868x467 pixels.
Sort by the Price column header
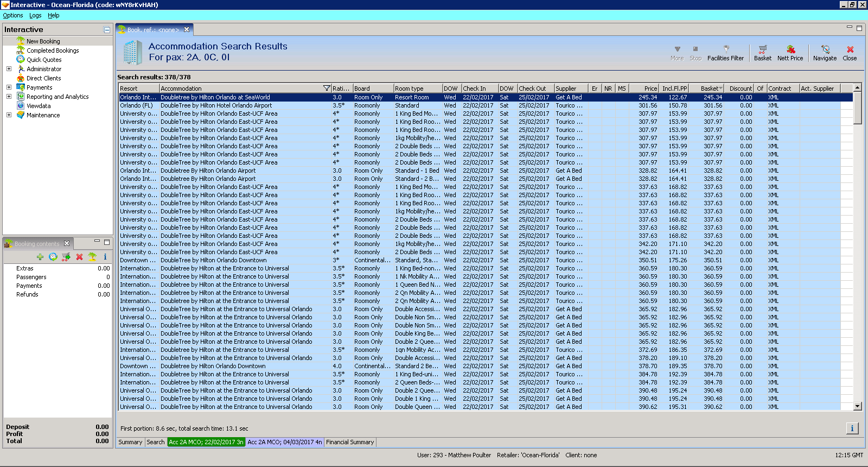[644, 89]
